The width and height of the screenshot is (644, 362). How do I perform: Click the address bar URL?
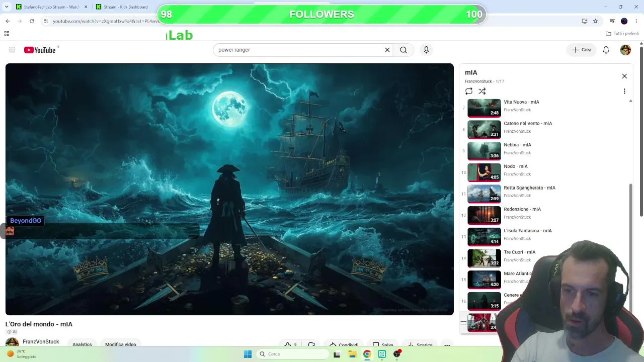(106, 21)
